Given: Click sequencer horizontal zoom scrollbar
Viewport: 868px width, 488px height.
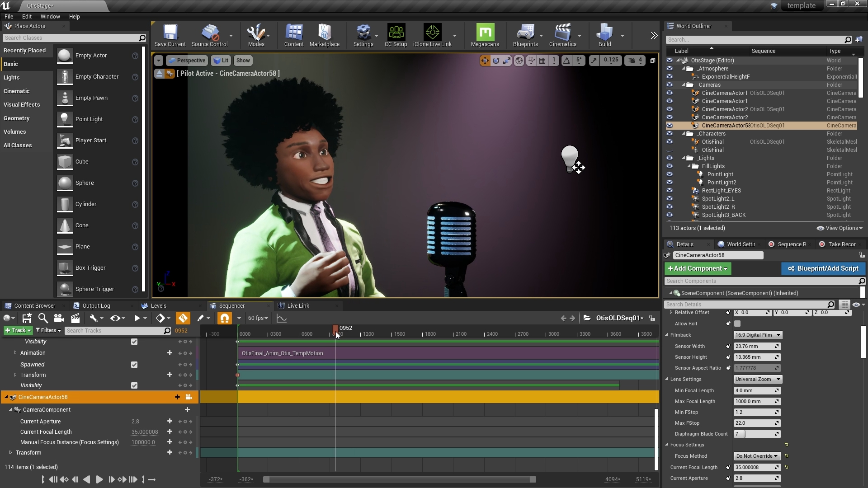Looking at the screenshot, I should pyautogui.click(x=400, y=479).
